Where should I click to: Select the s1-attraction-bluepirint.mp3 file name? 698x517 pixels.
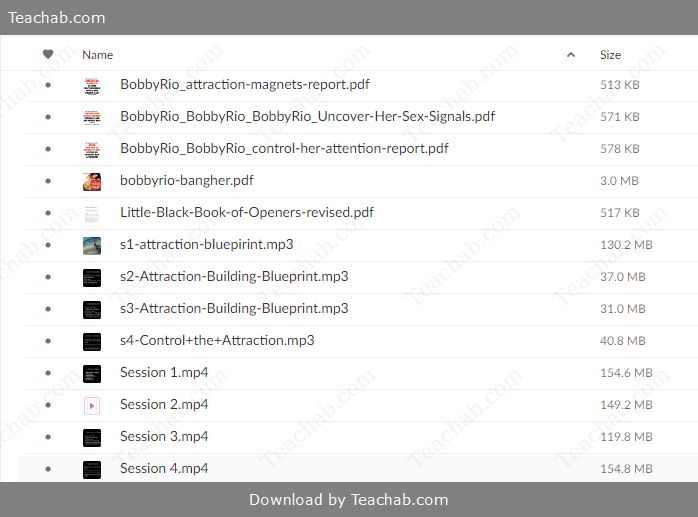[207, 244]
